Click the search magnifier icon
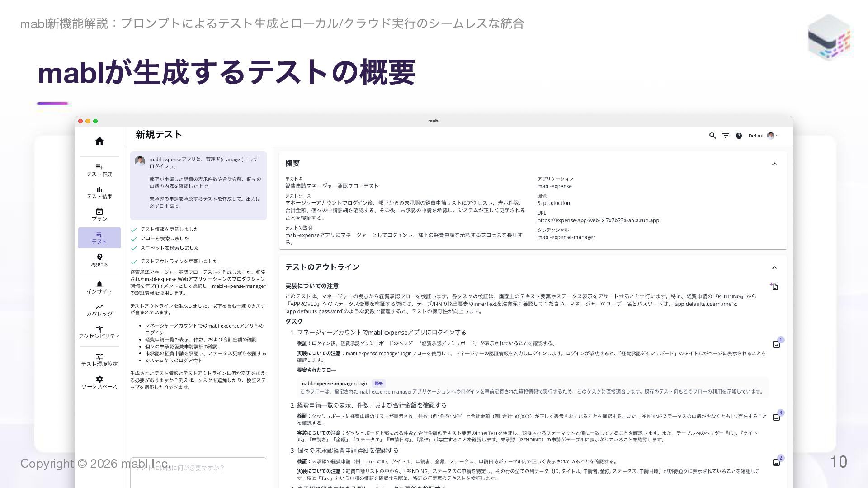The image size is (868, 488). click(712, 136)
